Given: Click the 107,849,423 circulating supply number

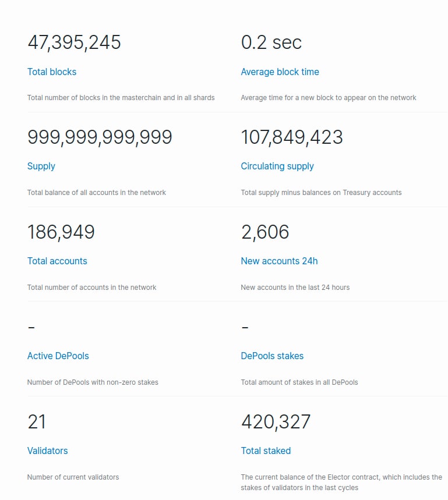Looking at the screenshot, I should [292, 137].
